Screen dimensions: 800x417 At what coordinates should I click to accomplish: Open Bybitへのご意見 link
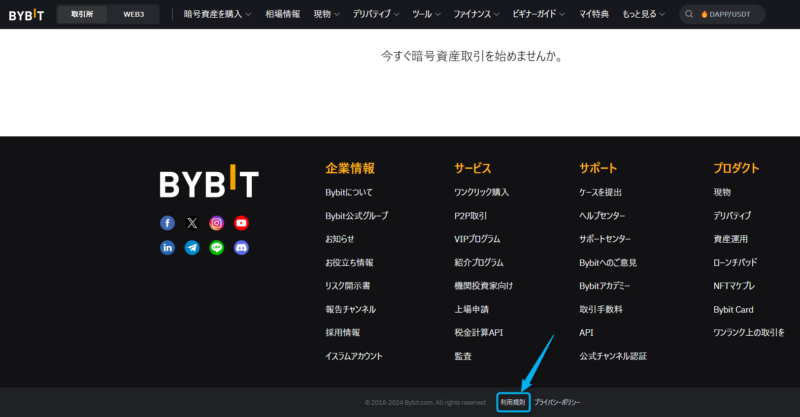(x=608, y=262)
